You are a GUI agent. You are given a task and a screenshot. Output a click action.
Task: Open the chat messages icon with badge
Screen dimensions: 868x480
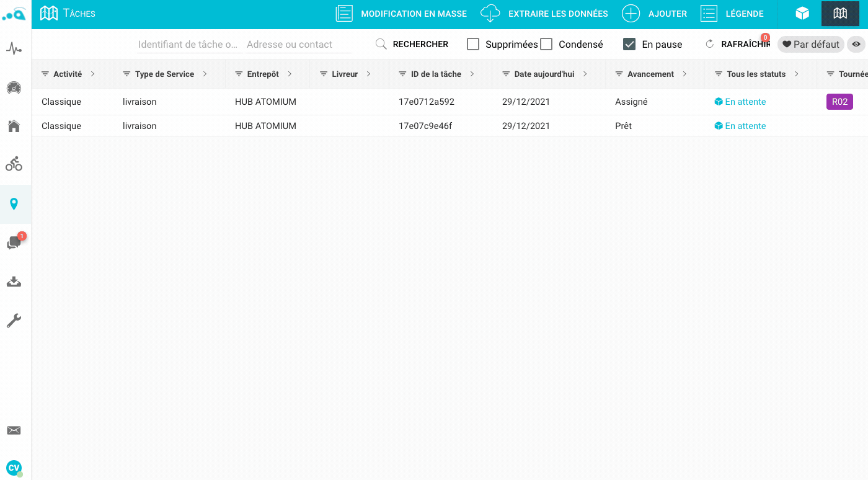point(14,242)
